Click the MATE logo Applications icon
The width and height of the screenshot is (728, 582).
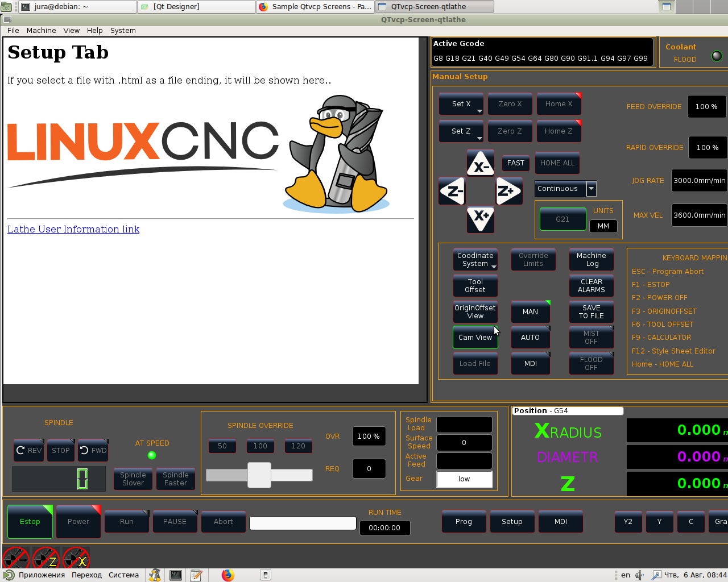(9, 575)
